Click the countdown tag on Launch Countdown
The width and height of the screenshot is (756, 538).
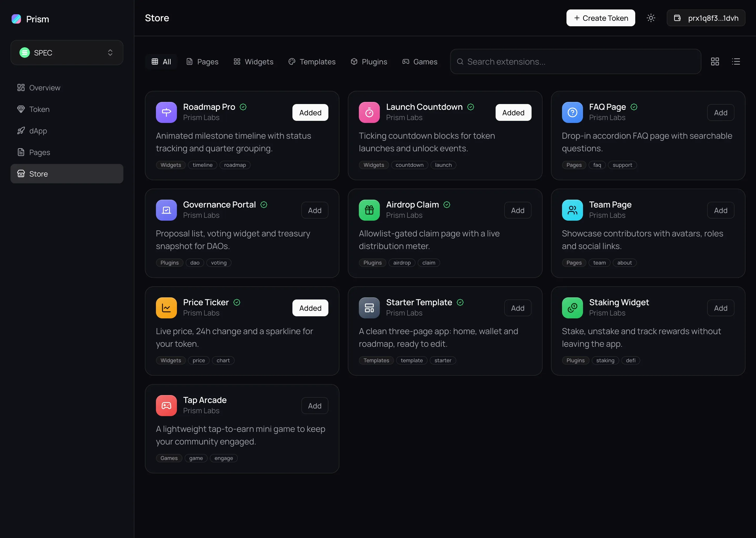coord(409,165)
